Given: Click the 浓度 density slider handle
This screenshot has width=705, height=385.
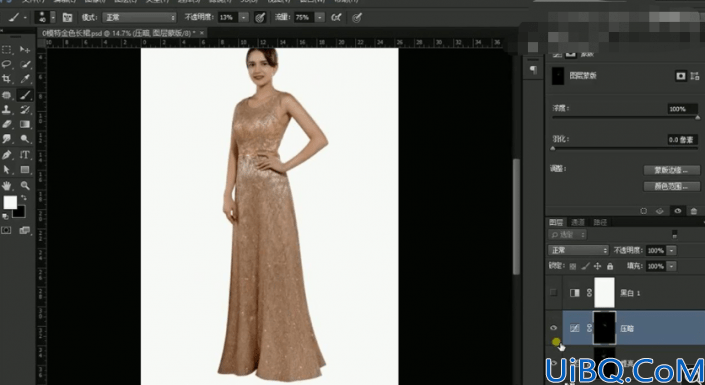Looking at the screenshot, I should (x=697, y=118).
